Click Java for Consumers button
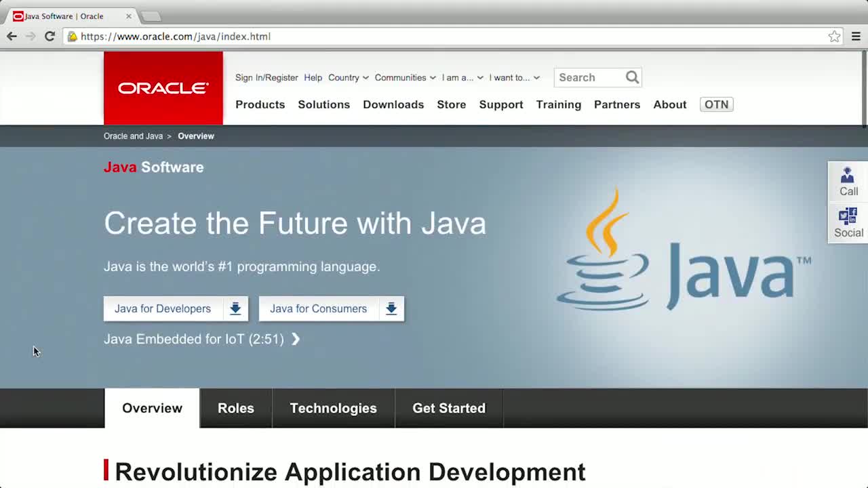The height and width of the screenshot is (488, 868). (x=332, y=309)
